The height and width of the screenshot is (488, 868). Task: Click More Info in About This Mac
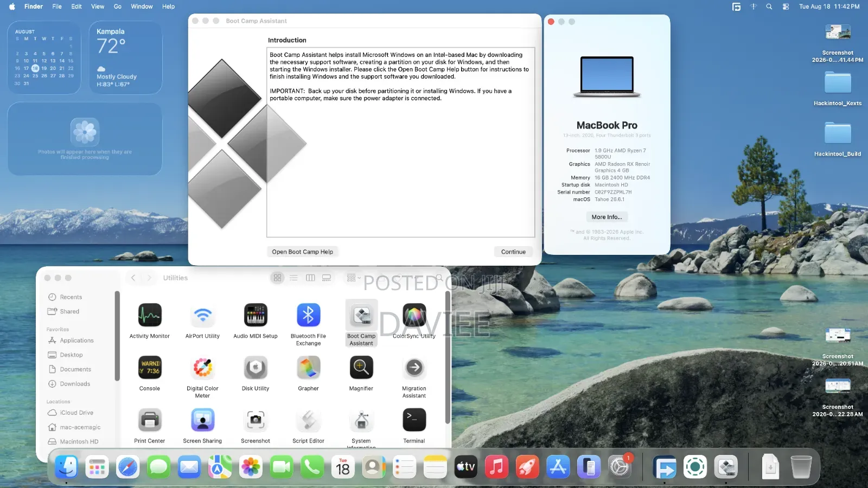pyautogui.click(x=607, y=217)
